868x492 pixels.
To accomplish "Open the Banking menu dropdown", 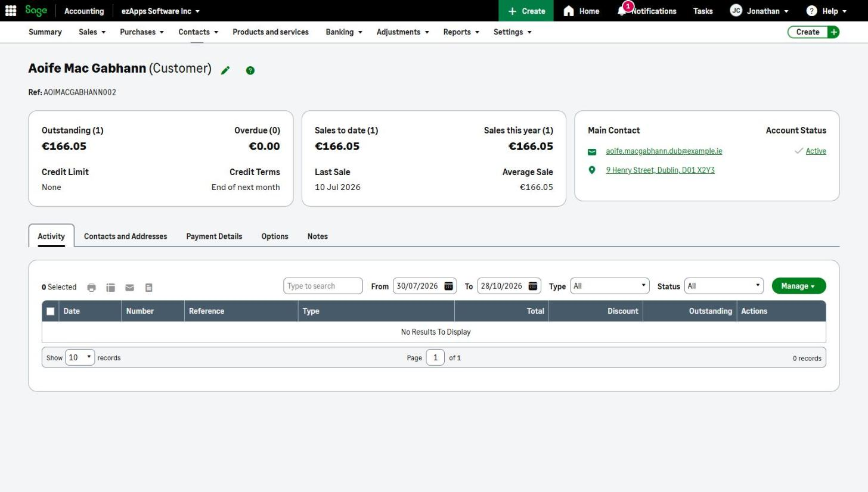I will (x=344, y=32).
